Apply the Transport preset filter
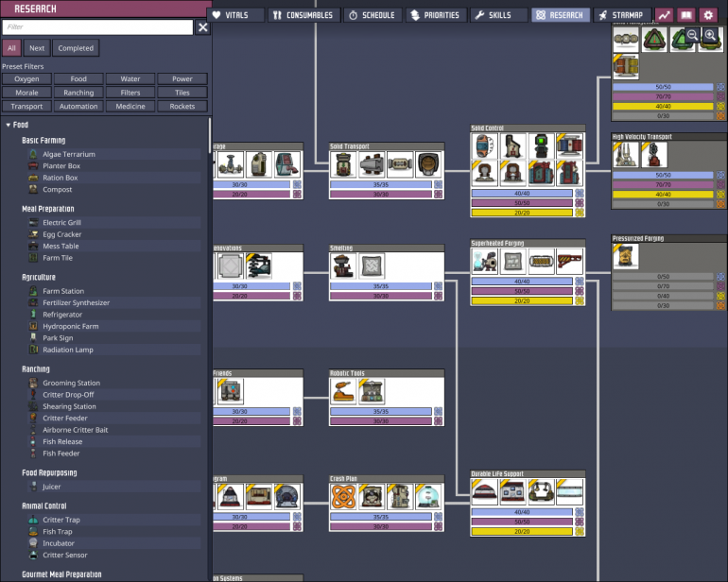Screen dimensions: 728x582 pos(26,106)
